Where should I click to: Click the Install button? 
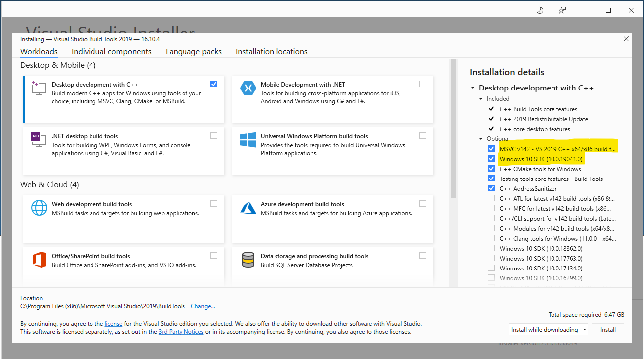[x=608, y=330]
